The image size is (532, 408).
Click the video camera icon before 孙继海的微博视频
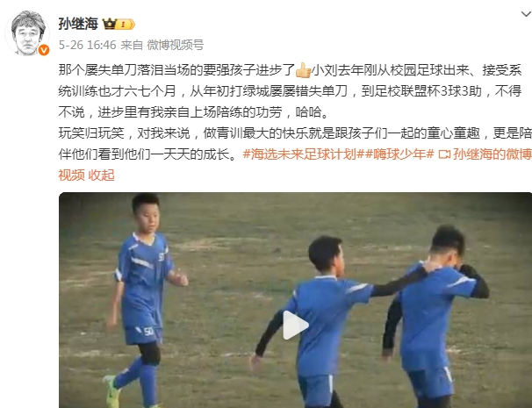point(444,154)
